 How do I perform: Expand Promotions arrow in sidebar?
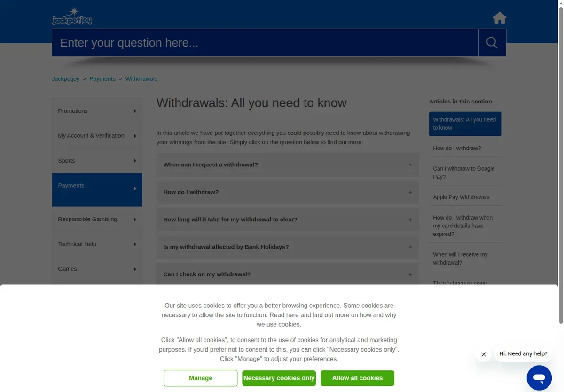(x=135, y=111)
